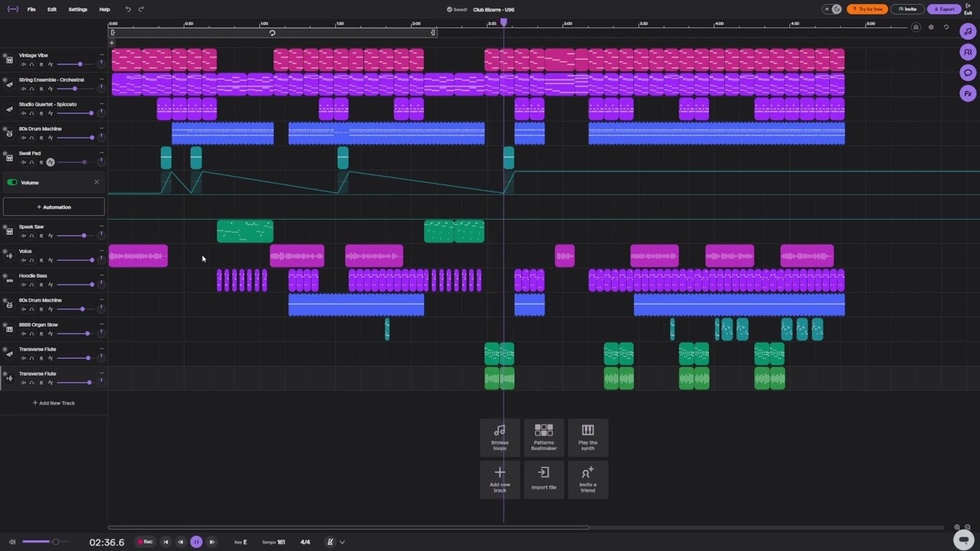Disable the Volume automation switch
This screenshot has height=551, width=980.
pos(12,182)
